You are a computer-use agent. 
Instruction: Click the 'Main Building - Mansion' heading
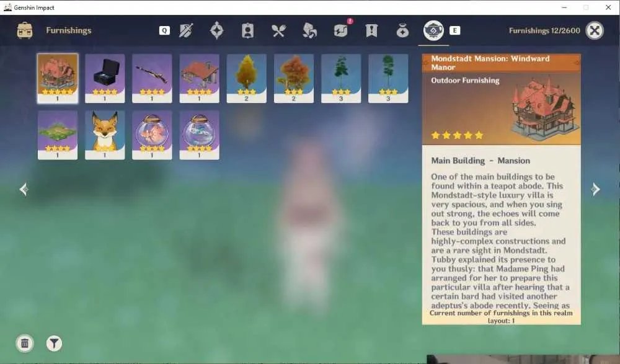click(x=480, y=161)
